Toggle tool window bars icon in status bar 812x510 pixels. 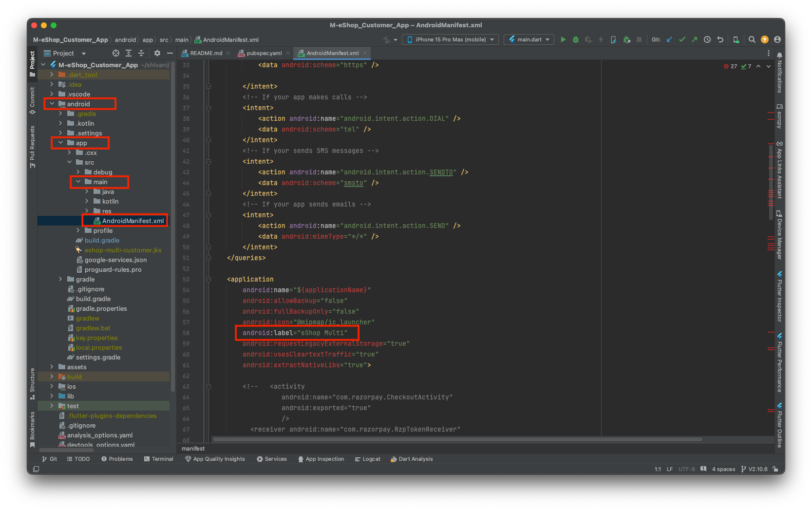pos(36,469)
